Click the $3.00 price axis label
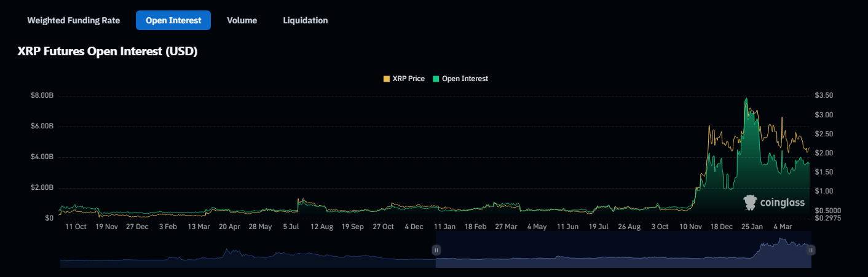The width and height of the screenshot is (868, 277). tap(824, 115)
